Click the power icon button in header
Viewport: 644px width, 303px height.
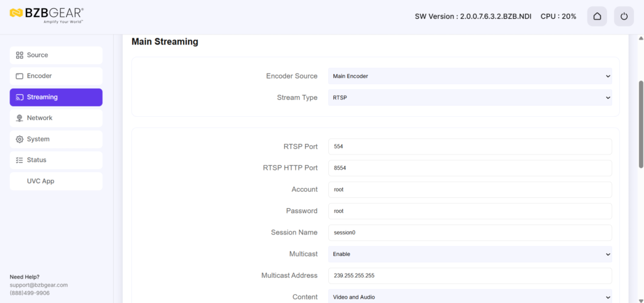coord(623,16)
